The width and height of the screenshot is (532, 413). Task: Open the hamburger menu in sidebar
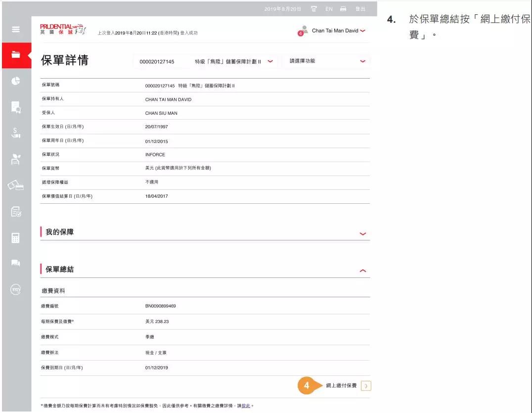16,29
